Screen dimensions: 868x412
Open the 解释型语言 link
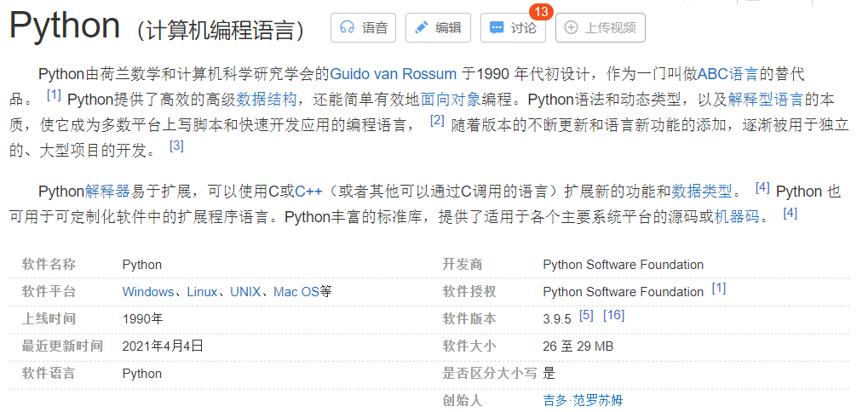point(766,100)
